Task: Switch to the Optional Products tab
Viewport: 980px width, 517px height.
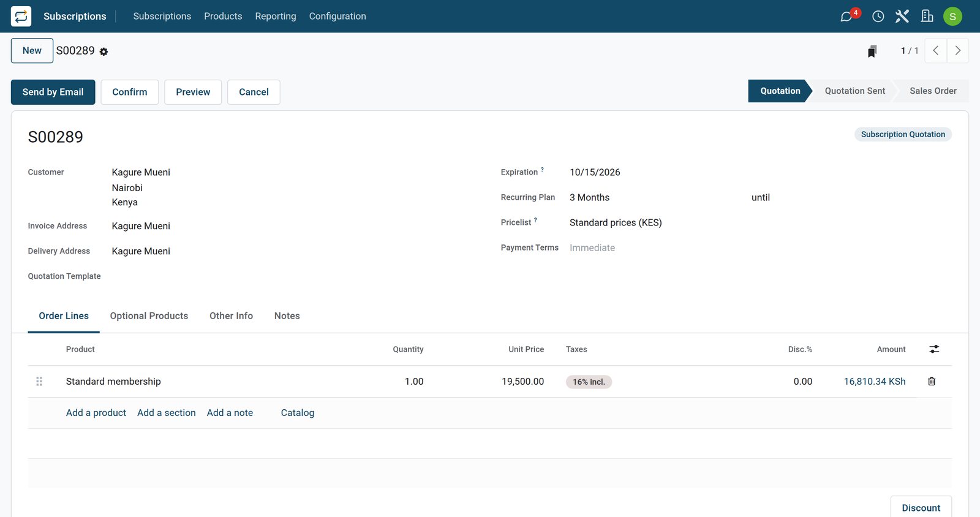Action: click(149, 316)
